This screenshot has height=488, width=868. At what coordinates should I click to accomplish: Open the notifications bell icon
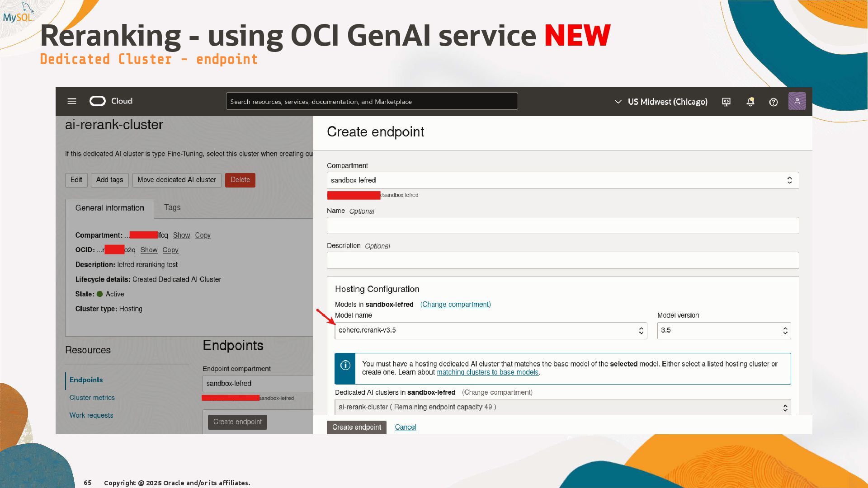tap(750, 102)
